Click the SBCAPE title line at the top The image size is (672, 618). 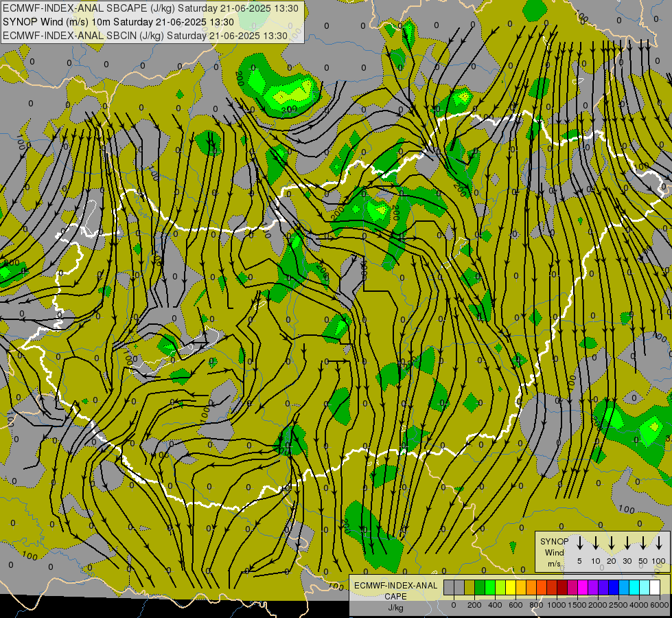[150, 8]
